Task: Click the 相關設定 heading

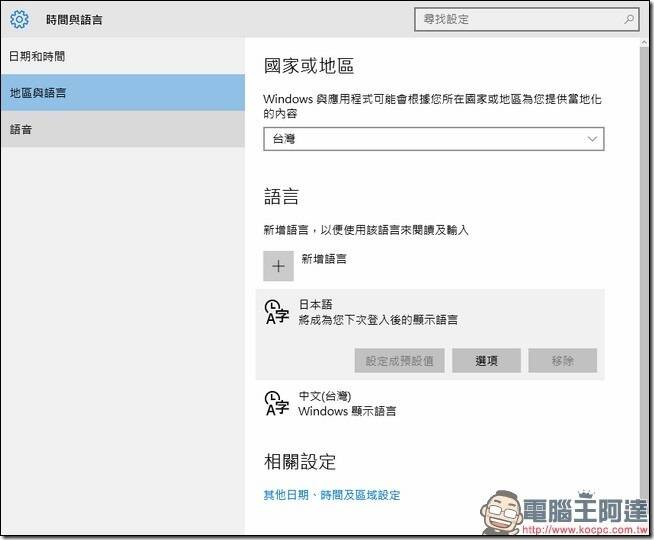Action: [x=299, y=462]
